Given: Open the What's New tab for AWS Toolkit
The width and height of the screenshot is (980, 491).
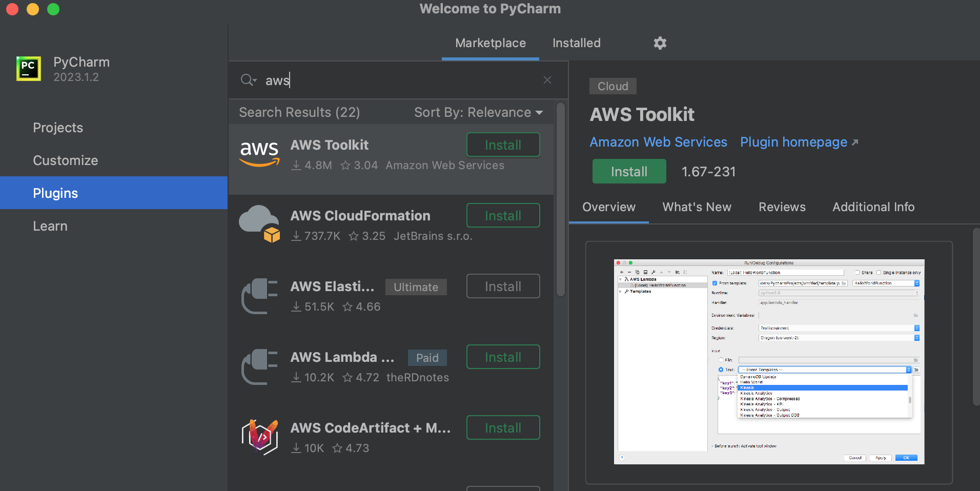Looking at the screenshot, I should click(697, 207).
